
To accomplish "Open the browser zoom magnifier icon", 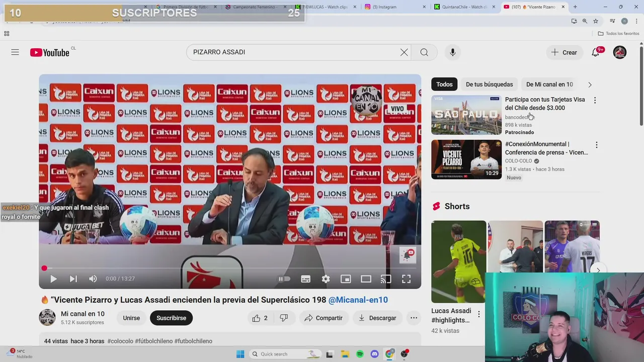I will [585, 21].
